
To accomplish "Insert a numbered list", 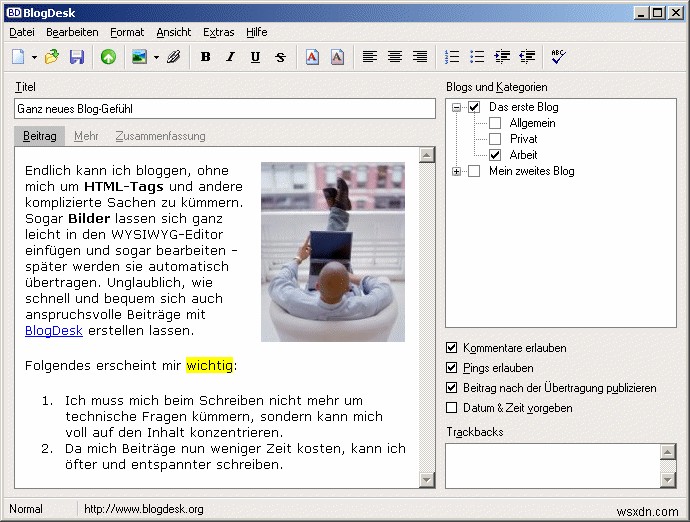I will (x=452, y=57).
